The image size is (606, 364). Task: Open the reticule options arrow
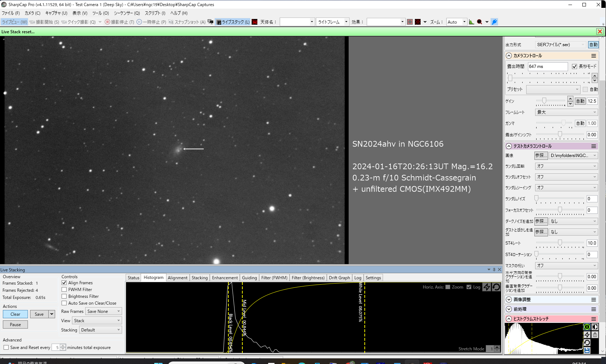click(x=425, y=22)
